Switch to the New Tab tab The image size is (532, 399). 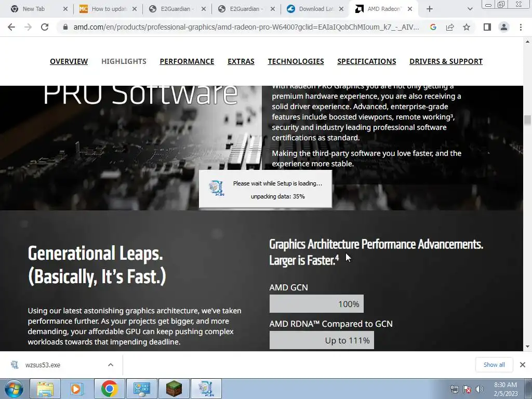34,9
